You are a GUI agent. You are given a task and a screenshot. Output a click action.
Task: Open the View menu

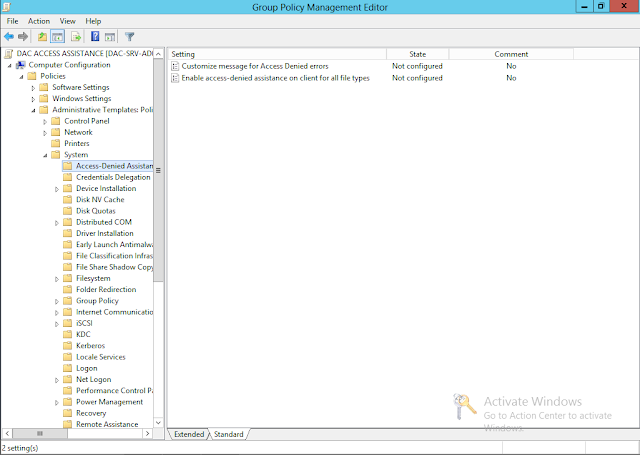pos(67,21)
